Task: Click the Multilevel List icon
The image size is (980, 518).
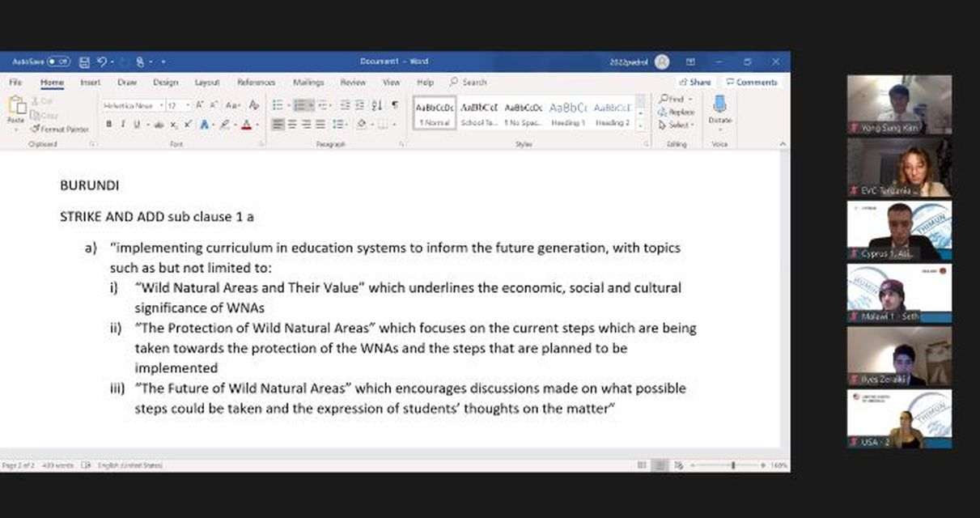Action: coord(323,105)
